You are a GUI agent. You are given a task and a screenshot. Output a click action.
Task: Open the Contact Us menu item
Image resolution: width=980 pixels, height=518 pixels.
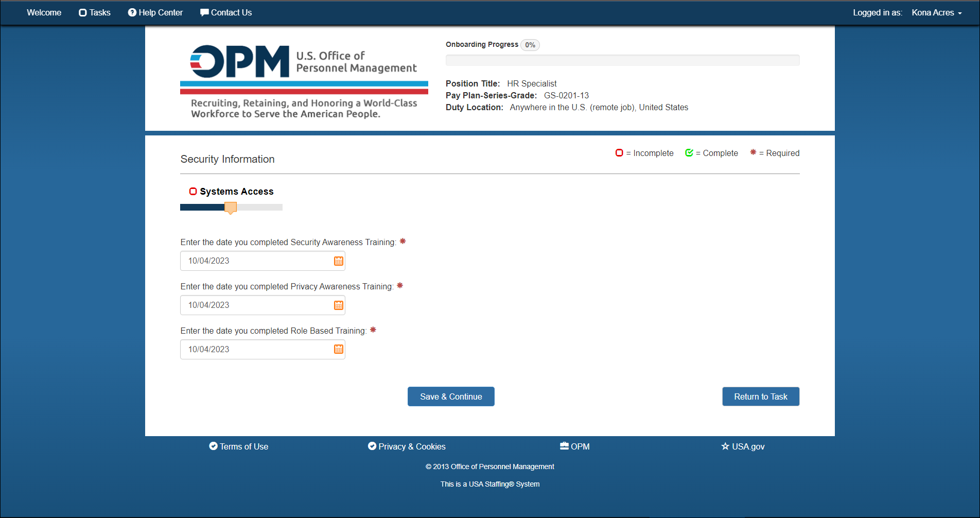pos(226,13)
